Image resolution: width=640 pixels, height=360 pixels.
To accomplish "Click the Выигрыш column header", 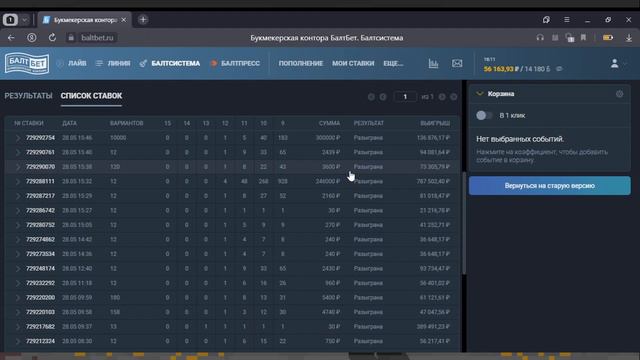I will pos(435,123).
